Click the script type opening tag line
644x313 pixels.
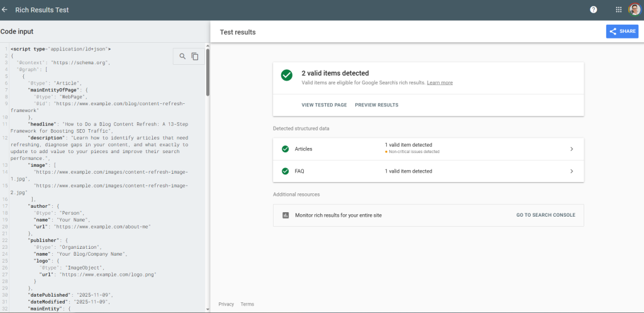pos(60,49)
